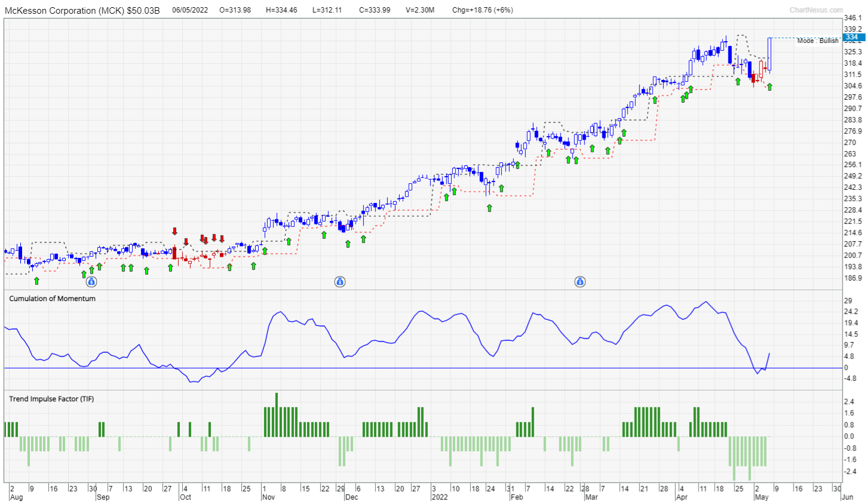This screenshot has width=867, height=504.
Task: Click the Nov label on time axis
Action: 268,497
